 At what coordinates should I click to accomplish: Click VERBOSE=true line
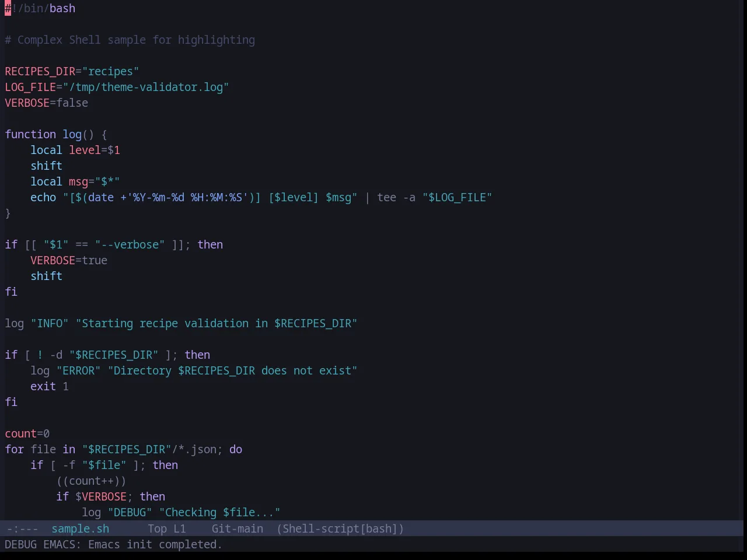point(69,260)
